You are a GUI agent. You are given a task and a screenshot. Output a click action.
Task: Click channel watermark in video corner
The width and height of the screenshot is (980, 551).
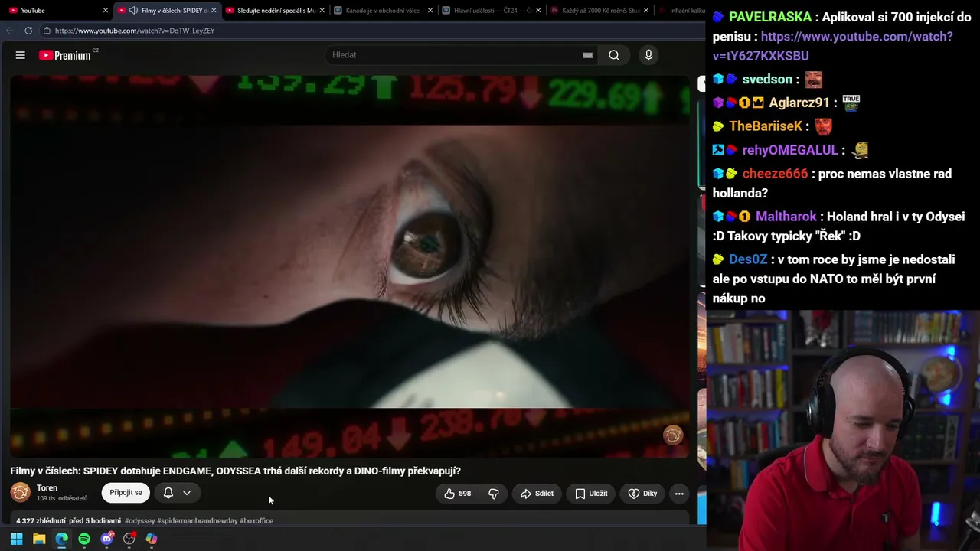click(x=673, y=435)
